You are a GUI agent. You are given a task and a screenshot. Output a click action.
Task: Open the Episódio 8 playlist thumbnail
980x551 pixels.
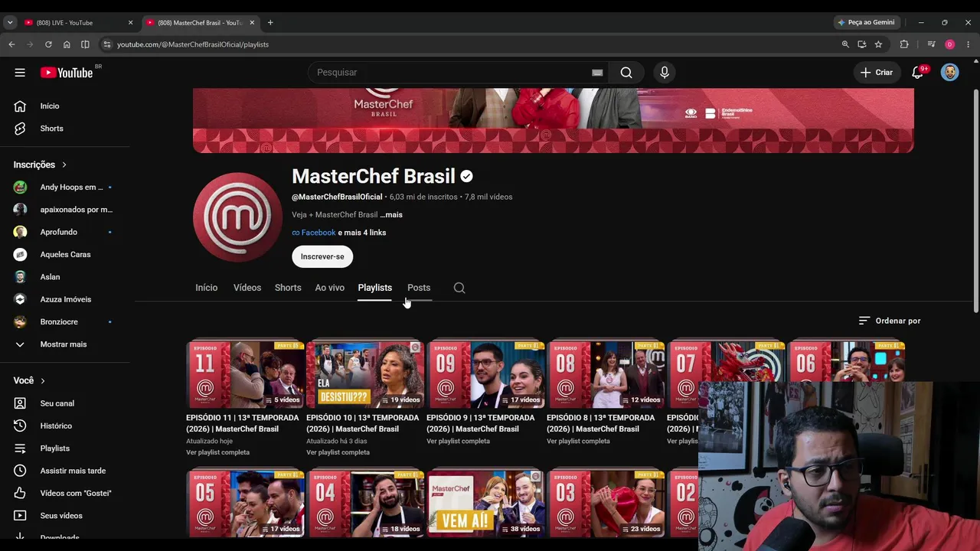[x=606, y=374]
